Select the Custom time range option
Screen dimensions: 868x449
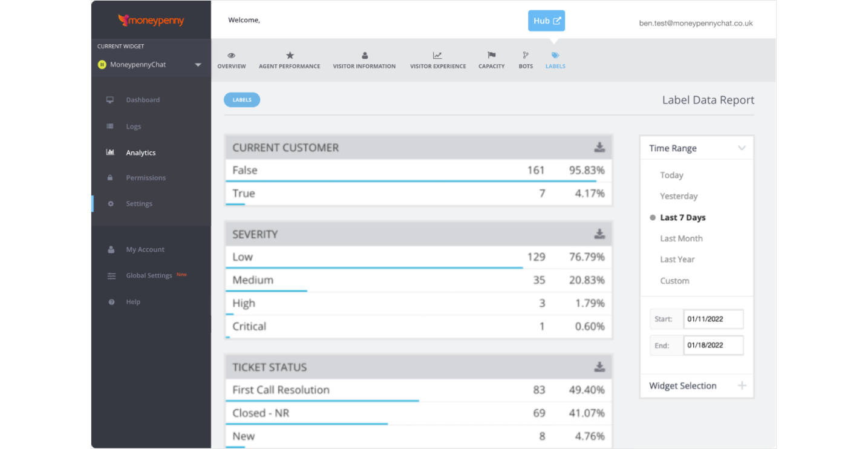tap(674, 281)
